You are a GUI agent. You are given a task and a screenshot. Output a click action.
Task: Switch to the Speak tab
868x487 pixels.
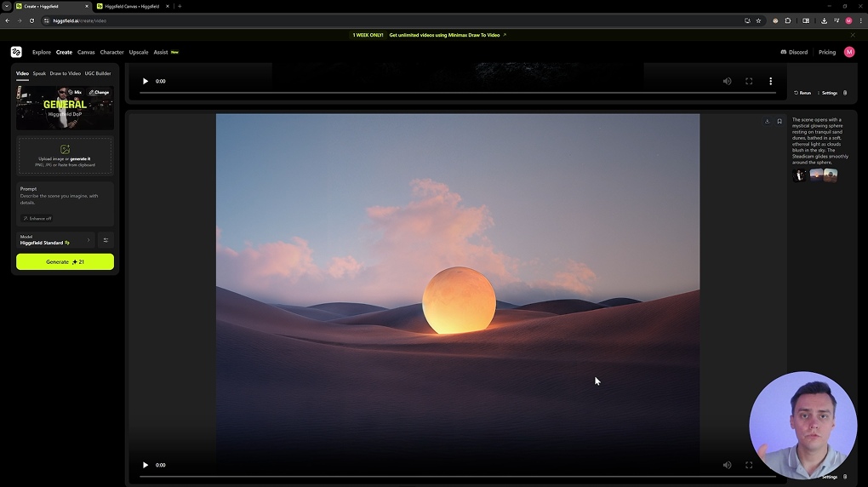pyautogui.click(x=39, y=73)
